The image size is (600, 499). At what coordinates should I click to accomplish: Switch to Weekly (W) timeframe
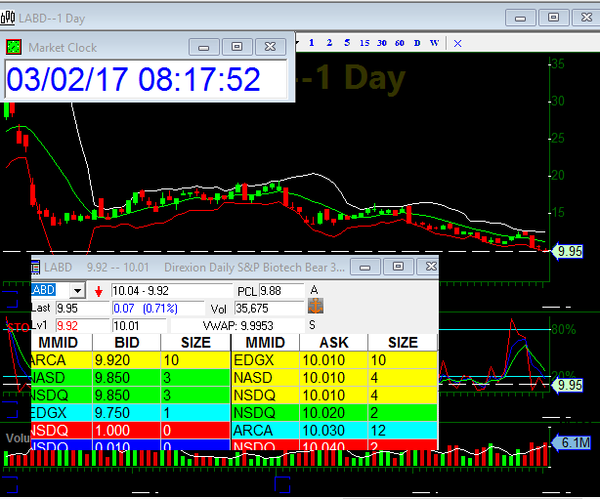(x=435, y=43)
